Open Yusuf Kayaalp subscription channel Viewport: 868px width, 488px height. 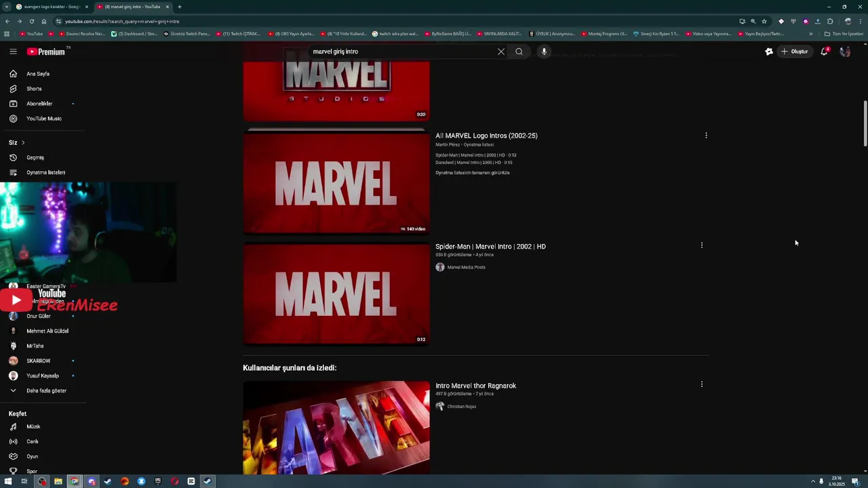[x=43, y=375]
